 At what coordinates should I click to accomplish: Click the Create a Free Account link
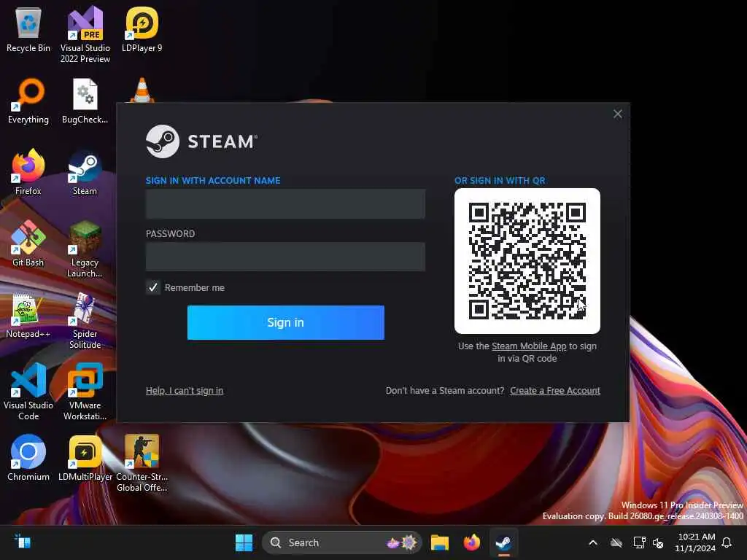coord(555,391)
